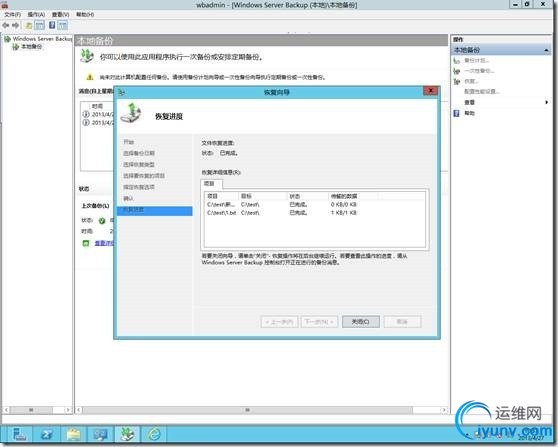
Task: Click the '1 KB/1 KB' transferred data cell
Action: click(x=343, y=213)
